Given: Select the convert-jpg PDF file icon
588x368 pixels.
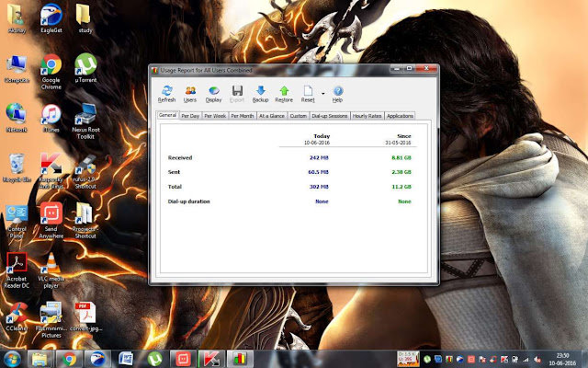Looking at the screenshot, I should 85,316.
